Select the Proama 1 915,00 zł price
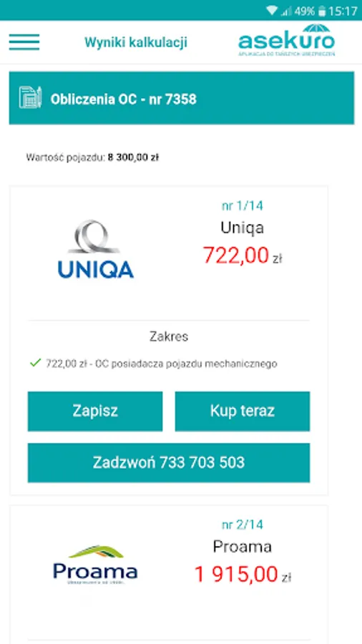The image size is (362, 644). (243, 574)
